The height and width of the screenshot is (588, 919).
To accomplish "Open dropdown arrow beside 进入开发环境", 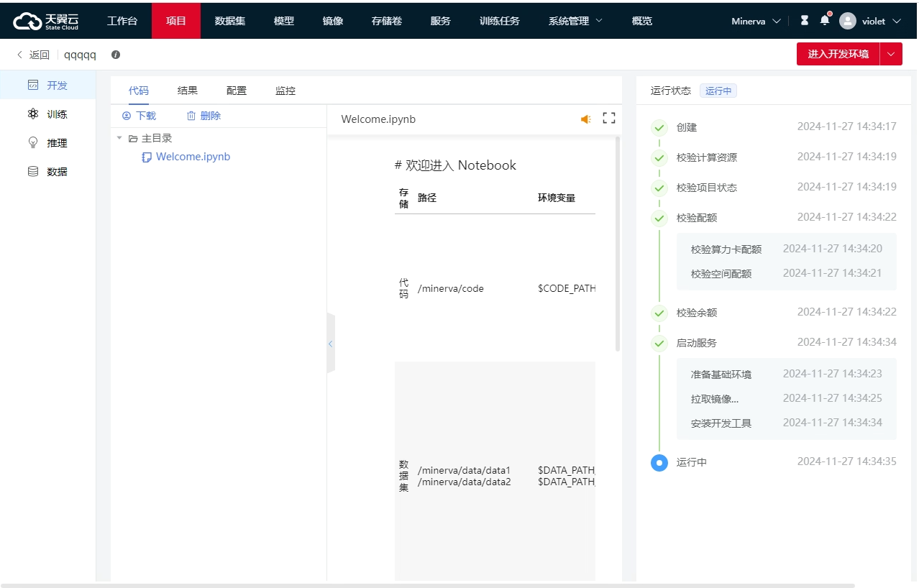I will tap(891, 54).
